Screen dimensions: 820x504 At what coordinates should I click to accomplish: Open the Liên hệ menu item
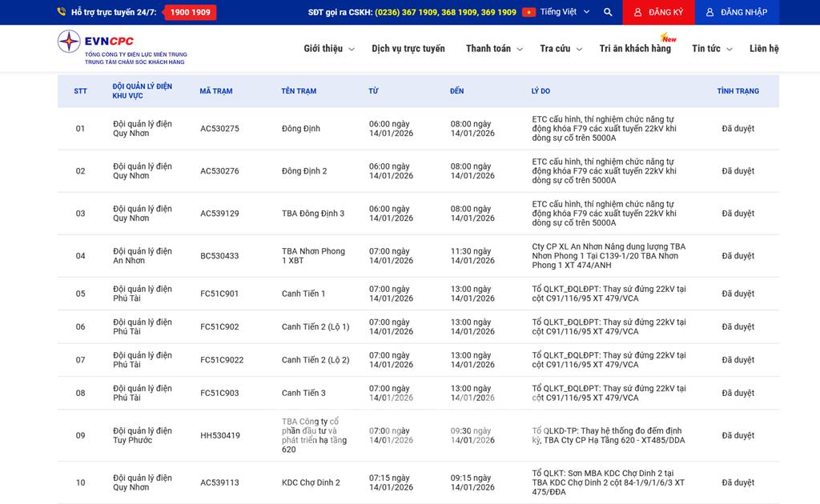(764, 49)
